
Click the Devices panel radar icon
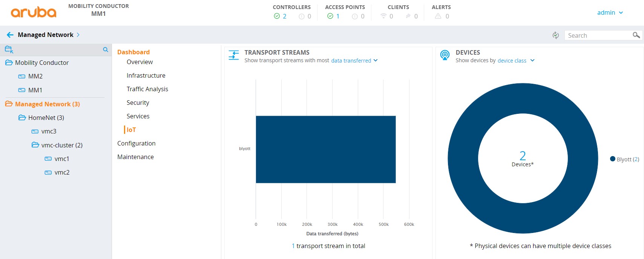point(445,55)
